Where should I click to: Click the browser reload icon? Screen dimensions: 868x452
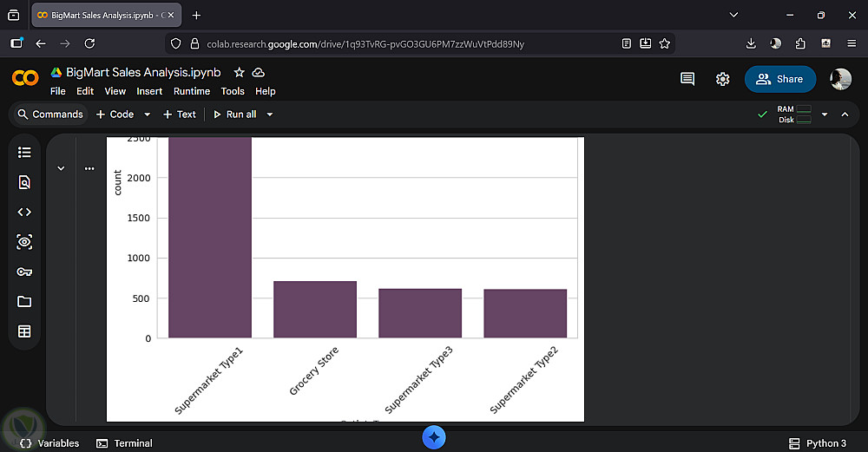[x=89, y=43]
